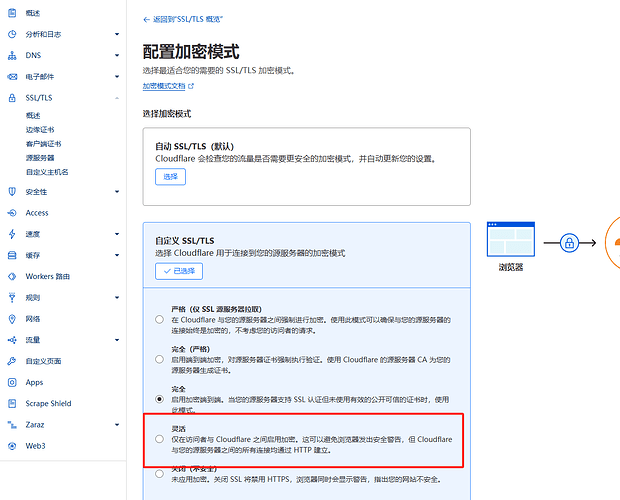Click the Traffic flow icon
The height and width of the screenshot is (500, 620).
(12, 340)
